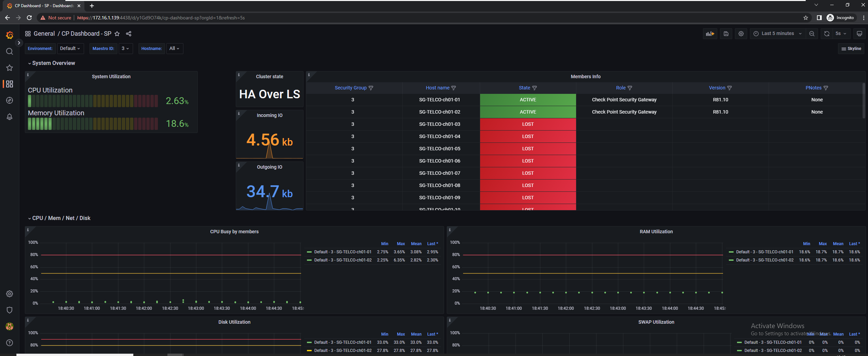Sort by the State column header

point(524,88)
